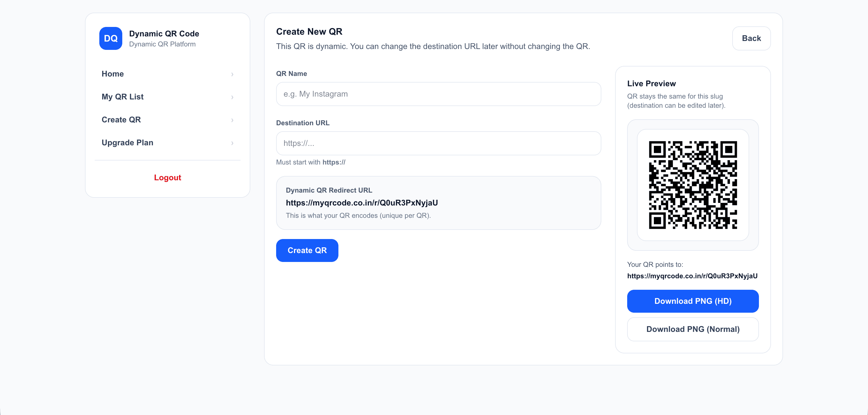Select the Dynamic QR Redirect URL text
This screenshot has width=868, height=415.
(362, 203)
